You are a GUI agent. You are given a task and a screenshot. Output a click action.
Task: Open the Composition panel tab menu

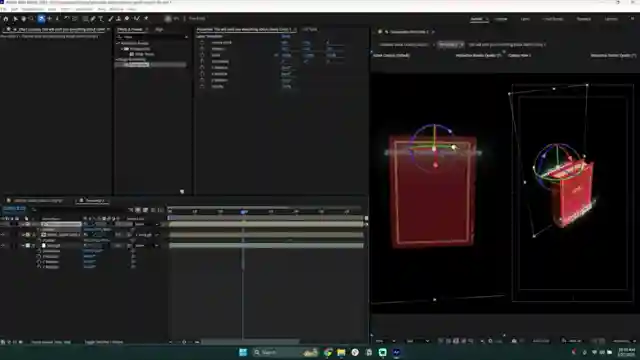coord(433,32)
